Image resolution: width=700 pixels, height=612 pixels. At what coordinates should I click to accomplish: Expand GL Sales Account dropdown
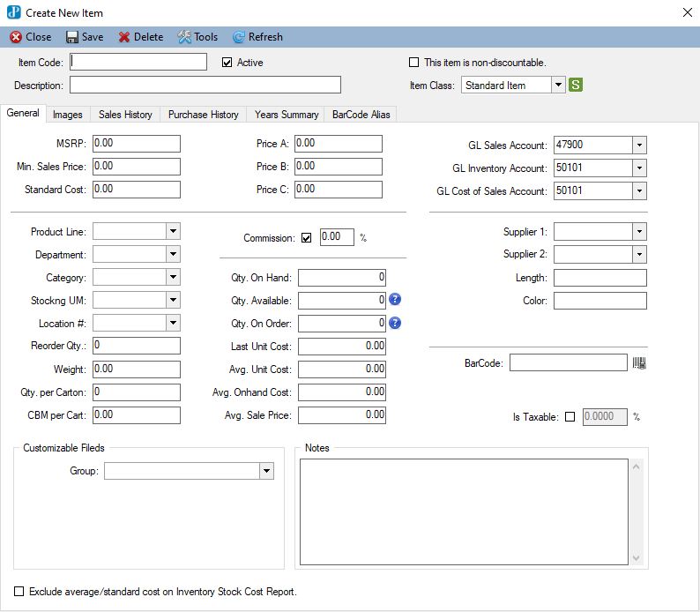tap(639, 146)
